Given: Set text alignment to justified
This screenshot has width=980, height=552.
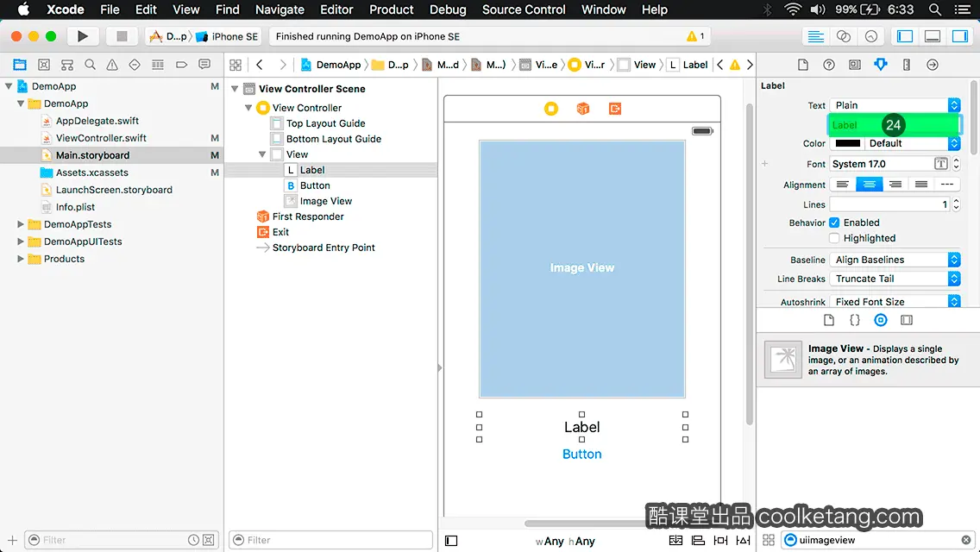Looking at the screenshot, I should coord(921,185).
